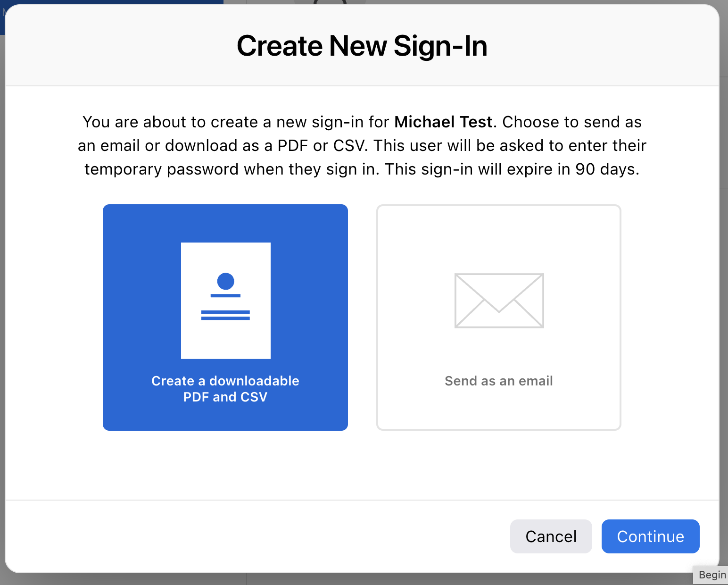This screenshot has width=728, height=585.
Task: Click the dark blue bar behind the dialog
Action: (113, 2)
